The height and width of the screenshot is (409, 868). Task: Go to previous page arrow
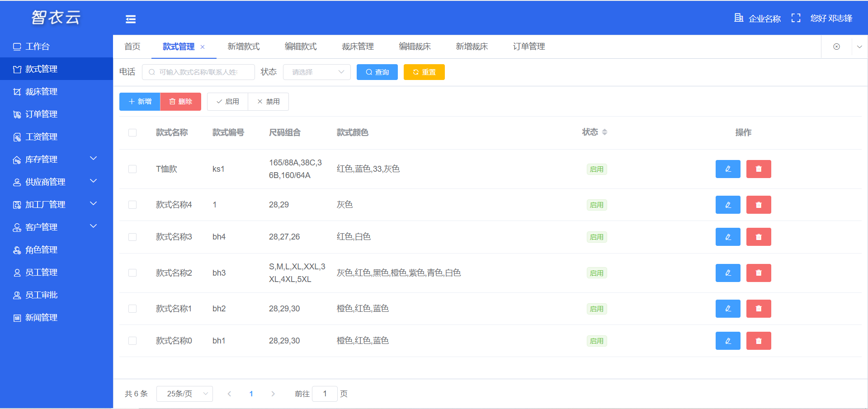(229, 394)
